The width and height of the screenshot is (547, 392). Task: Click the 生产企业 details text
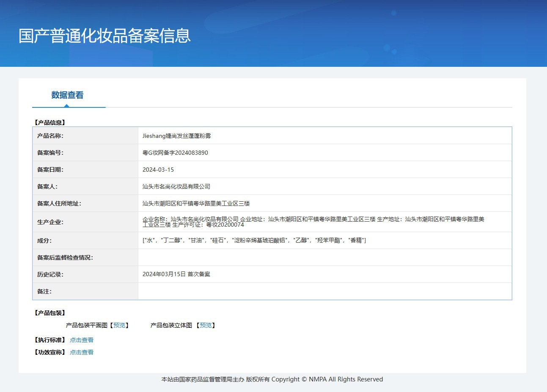(313, 222)
